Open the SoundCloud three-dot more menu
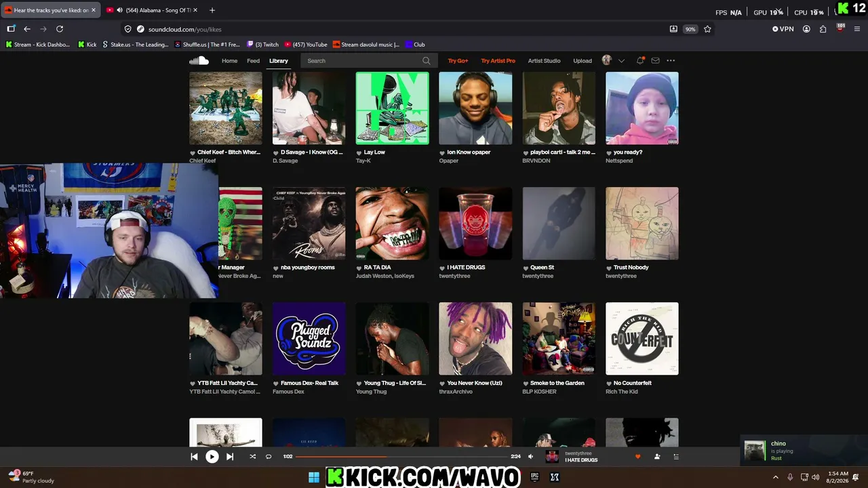The height and width of the screenshot is (488, 868). pyautogui.click(x=671, y=60)
